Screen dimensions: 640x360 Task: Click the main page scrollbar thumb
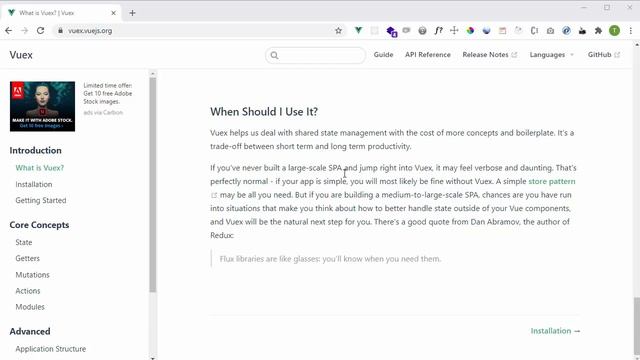pos(637,326)
